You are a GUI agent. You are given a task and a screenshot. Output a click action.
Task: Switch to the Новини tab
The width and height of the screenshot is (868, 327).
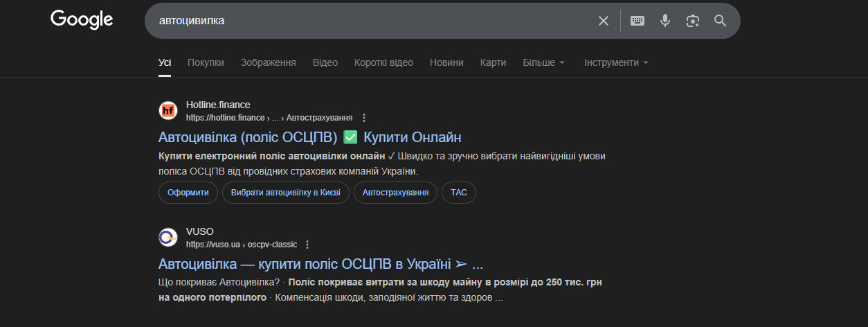(446, 62)
